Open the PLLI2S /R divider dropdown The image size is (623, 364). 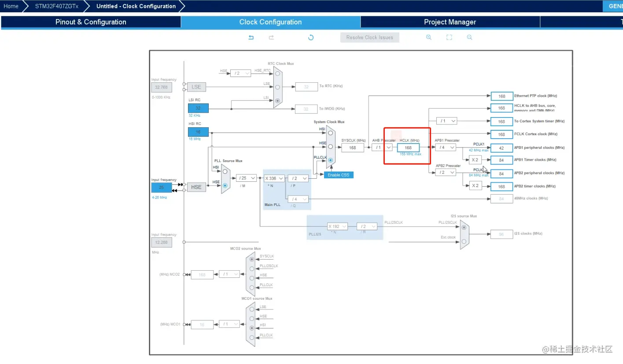point(367,226)
